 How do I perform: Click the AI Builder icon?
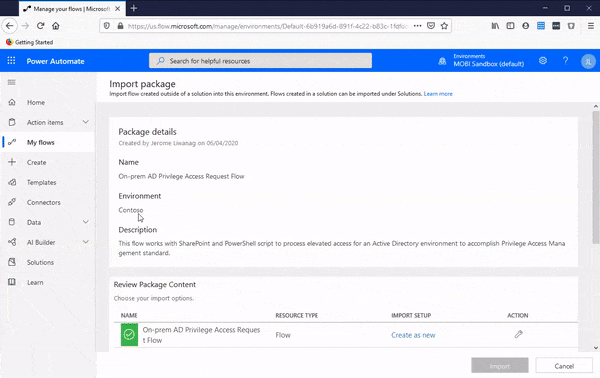pos(12,242)
